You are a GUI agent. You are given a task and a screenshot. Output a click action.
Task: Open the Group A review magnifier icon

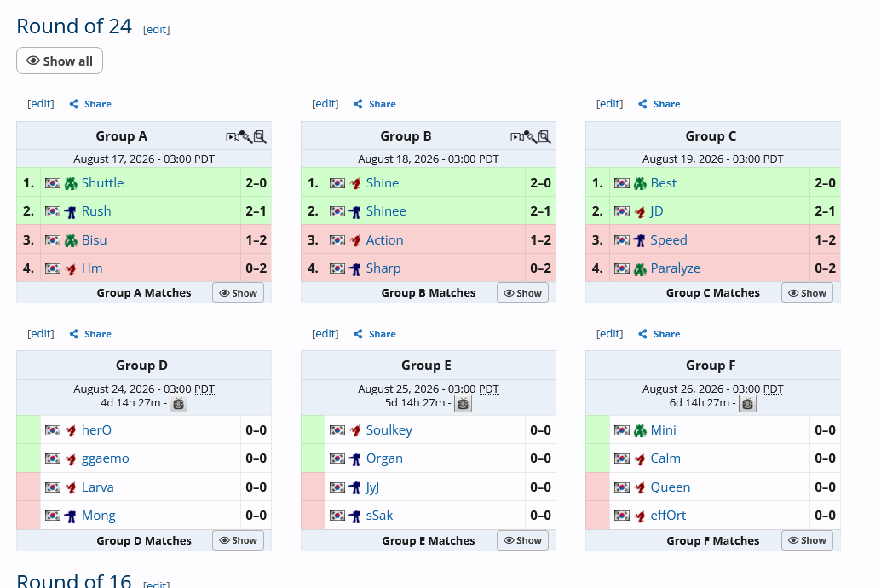[x=260, y=136]
